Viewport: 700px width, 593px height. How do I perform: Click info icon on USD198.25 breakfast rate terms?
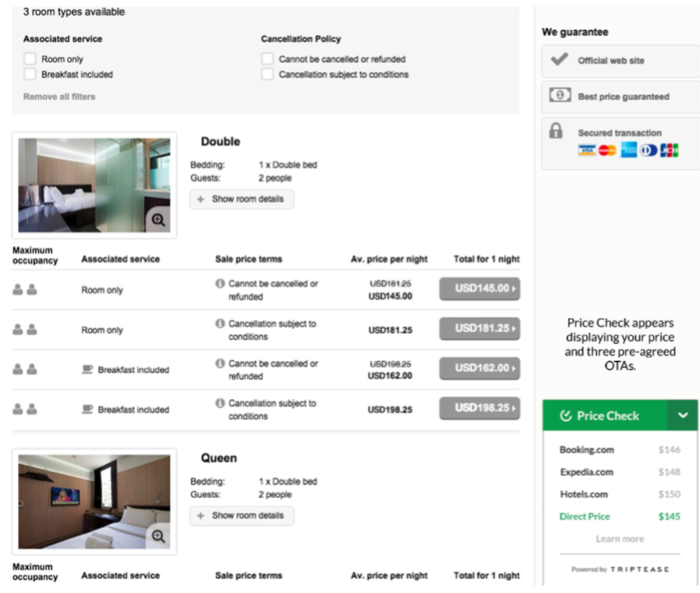click(x=220, y=403)
